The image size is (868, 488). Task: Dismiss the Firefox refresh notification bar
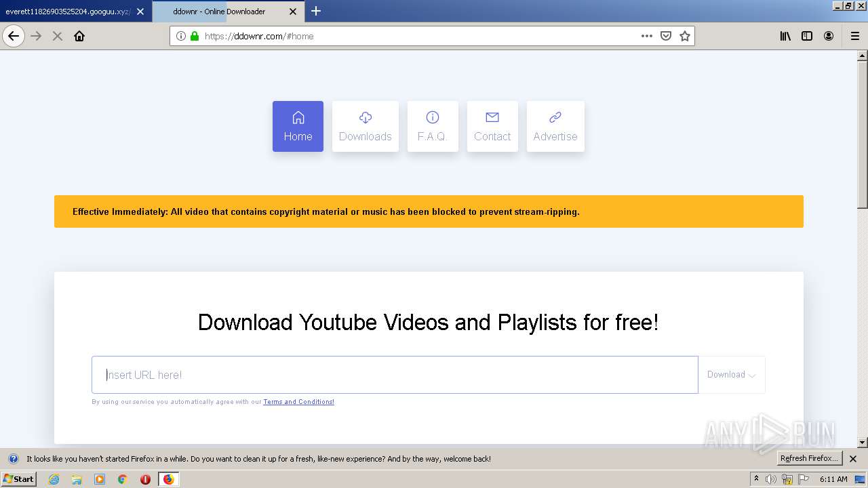tap(853, 459)
